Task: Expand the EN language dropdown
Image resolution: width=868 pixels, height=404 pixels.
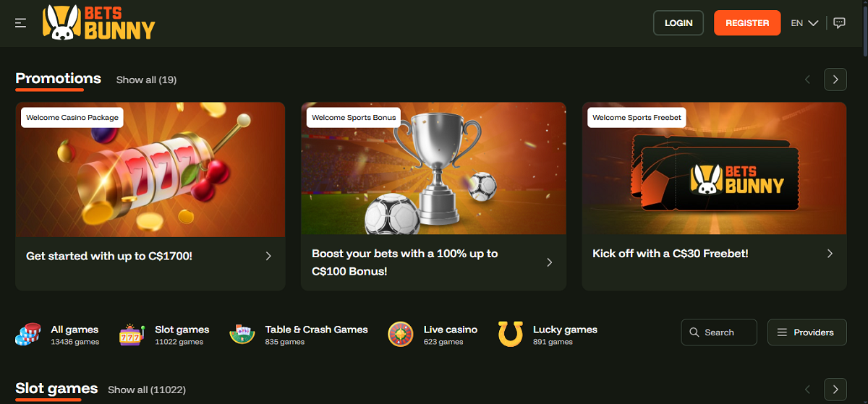Action: [804, 23]
